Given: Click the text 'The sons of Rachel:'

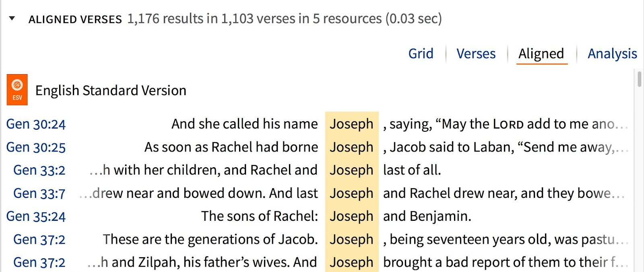Looking at the screenshot, I should [260, 216].
